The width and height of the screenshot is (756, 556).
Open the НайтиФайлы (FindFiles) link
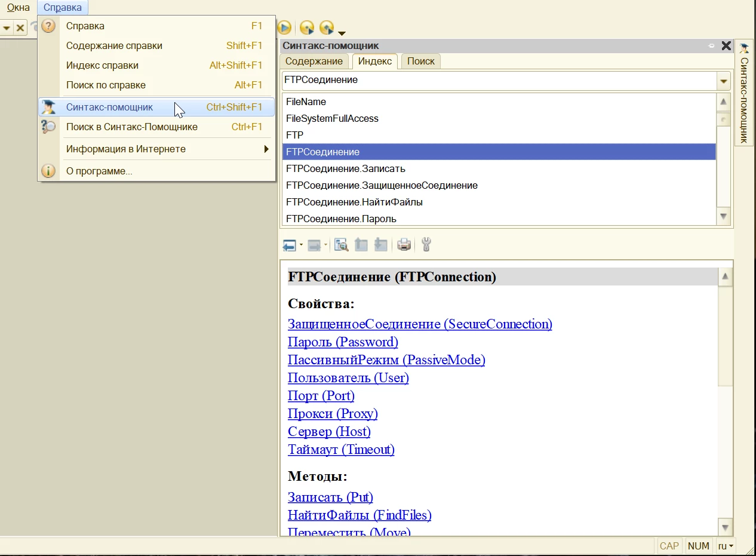click(x=359, y=515)
